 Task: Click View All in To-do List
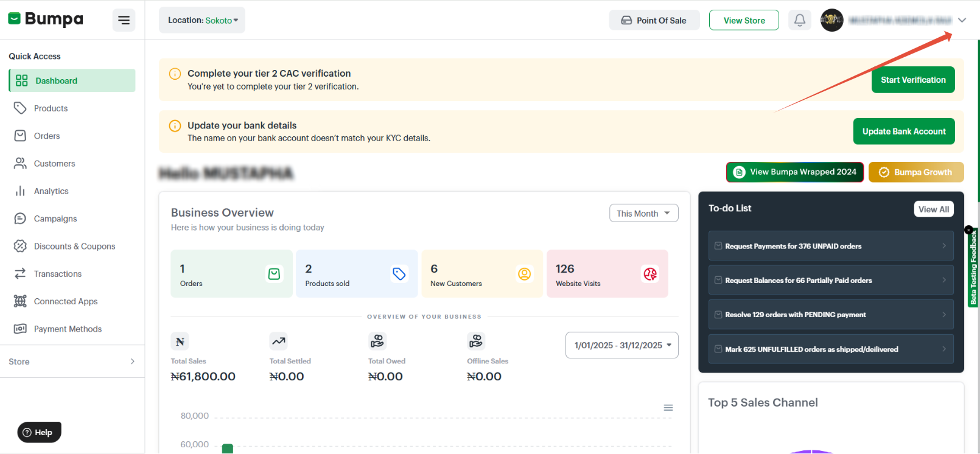click(934, 209)
